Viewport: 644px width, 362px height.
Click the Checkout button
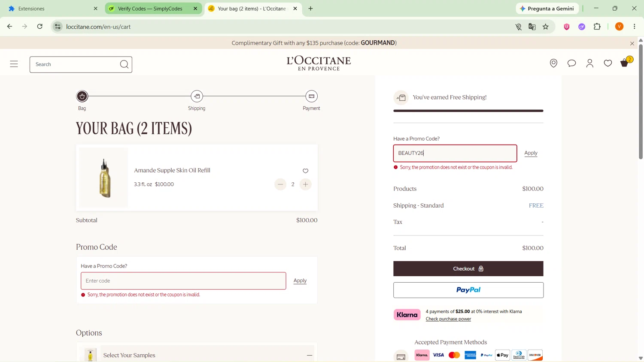(468, 268)
